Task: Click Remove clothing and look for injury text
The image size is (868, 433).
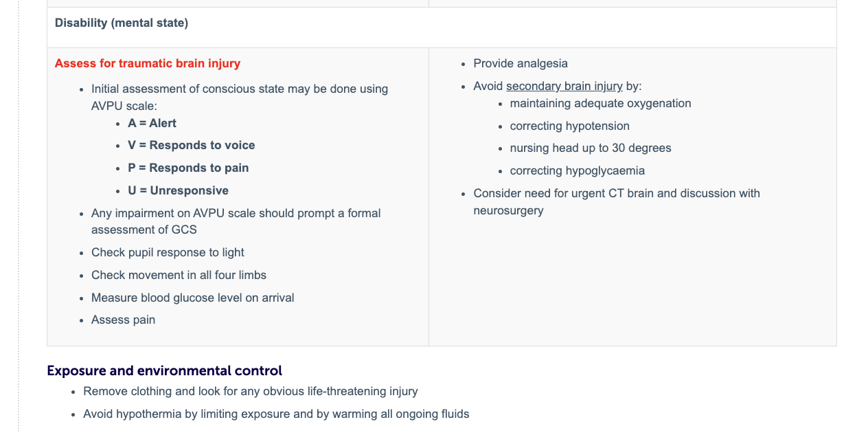Action: click(251, 391)
